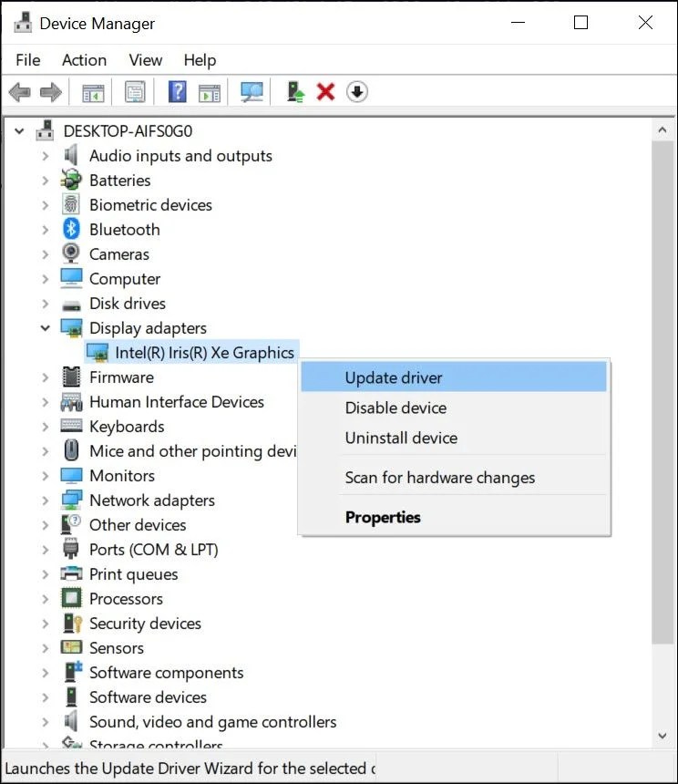This screenshot has width=678, height=784.
Task: Click the disable device down-arrow icon
Action: pyautogui.click(x=356, y=92)
